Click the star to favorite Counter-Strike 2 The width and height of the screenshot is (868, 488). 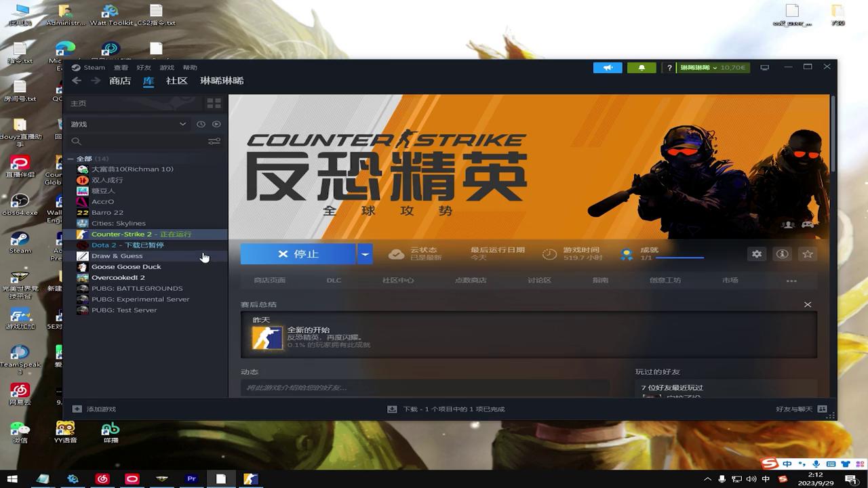[x=807, y=253]
